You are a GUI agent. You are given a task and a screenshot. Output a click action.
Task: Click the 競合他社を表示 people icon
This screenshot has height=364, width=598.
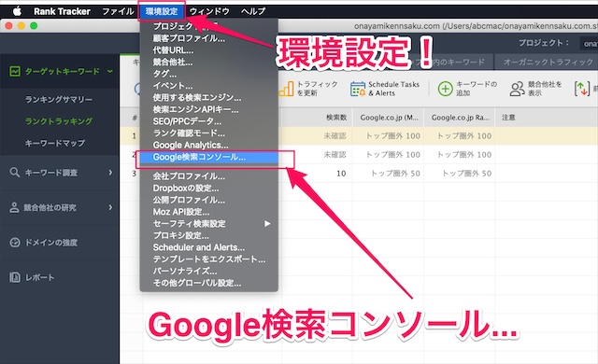pos(517,89)
